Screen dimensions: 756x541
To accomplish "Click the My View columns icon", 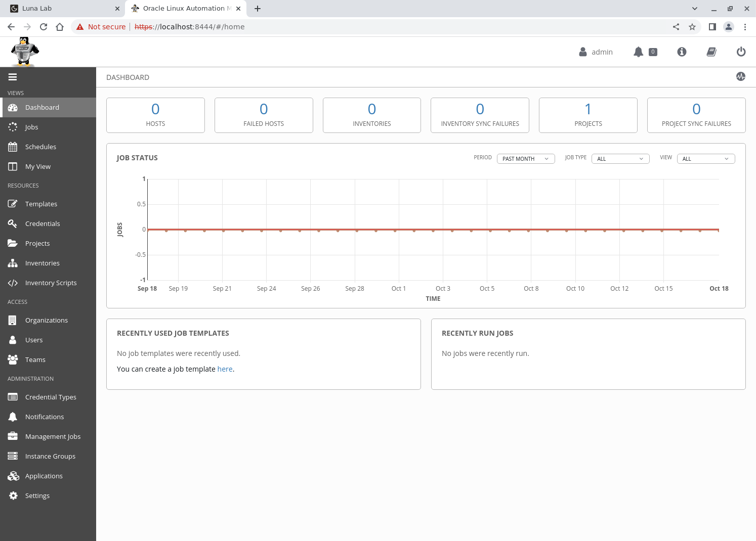I will (x=13, y=166).
